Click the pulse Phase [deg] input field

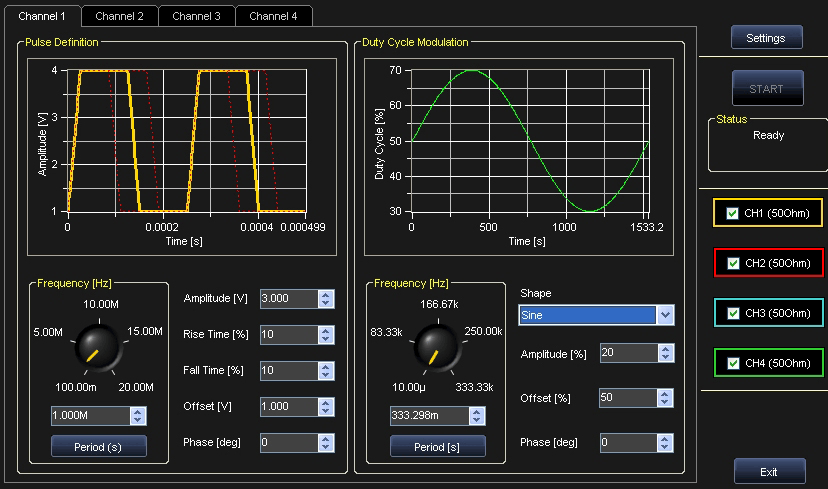(287, 442)
